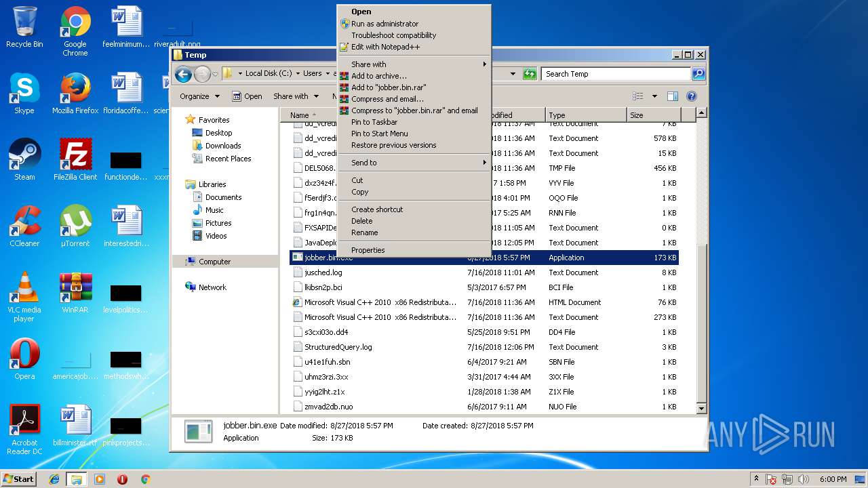Open the toolbar Share with dropdown
868x488 pixels.
[x=295, y=96]
